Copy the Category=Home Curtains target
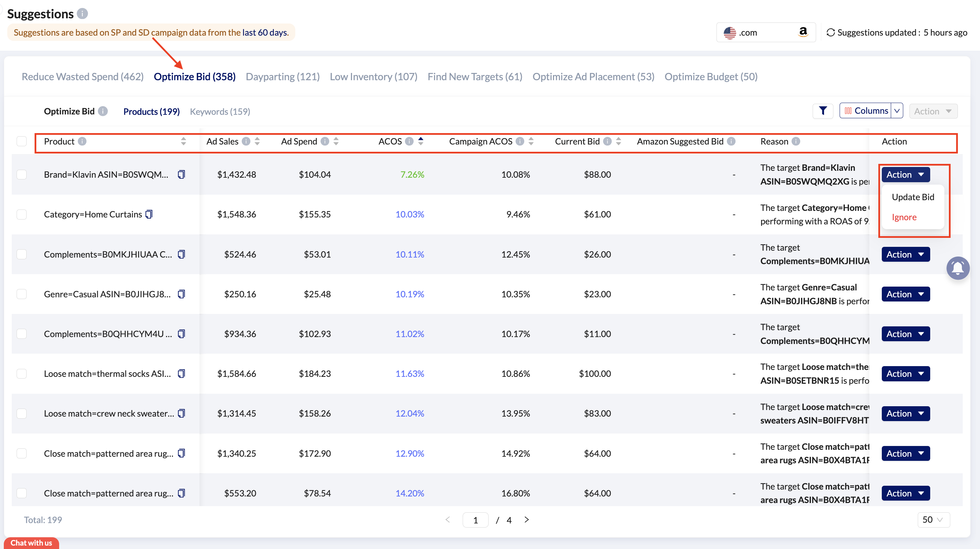The height and width of the screenshot is (549, 980). [149, 214]
